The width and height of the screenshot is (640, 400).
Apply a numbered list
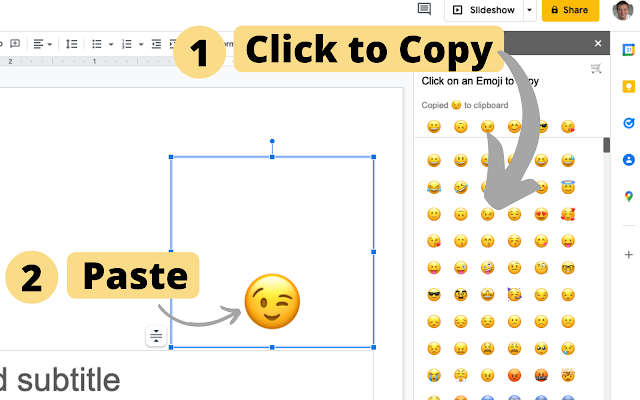tap(127, 44)
